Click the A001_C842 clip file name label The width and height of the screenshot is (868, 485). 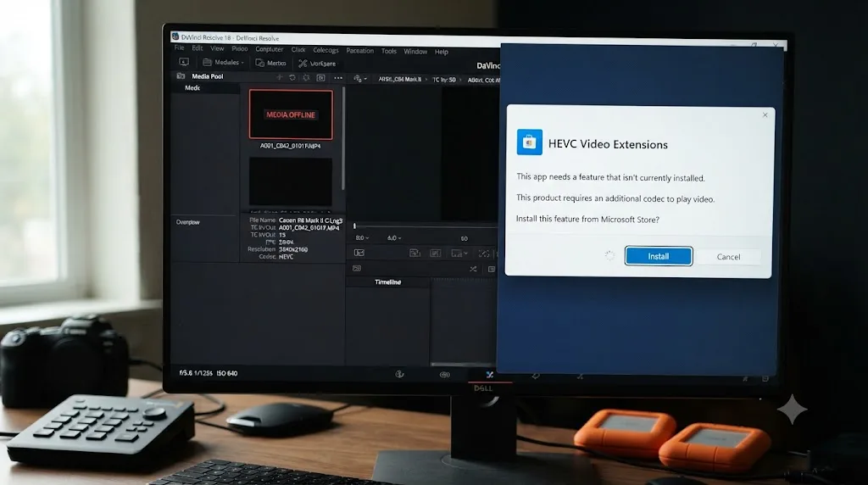tap(290, 146)
